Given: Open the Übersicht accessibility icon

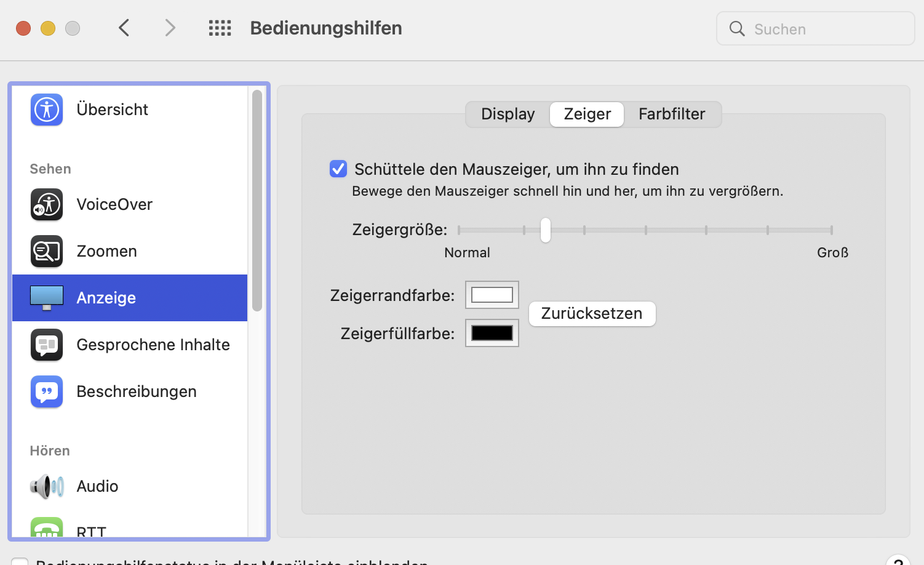Looking at the screenshot, I should point(47,110).
